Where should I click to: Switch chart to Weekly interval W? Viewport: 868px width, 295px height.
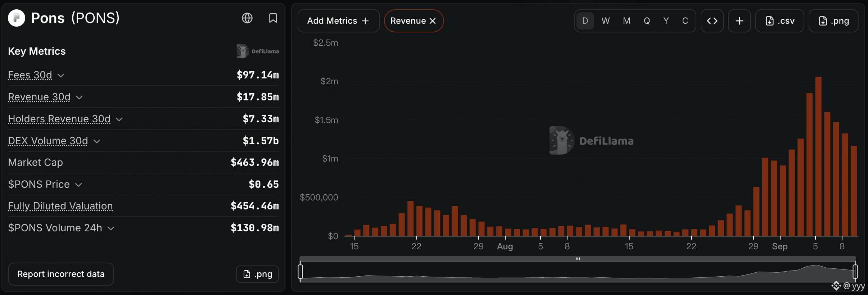pos(606,21)
